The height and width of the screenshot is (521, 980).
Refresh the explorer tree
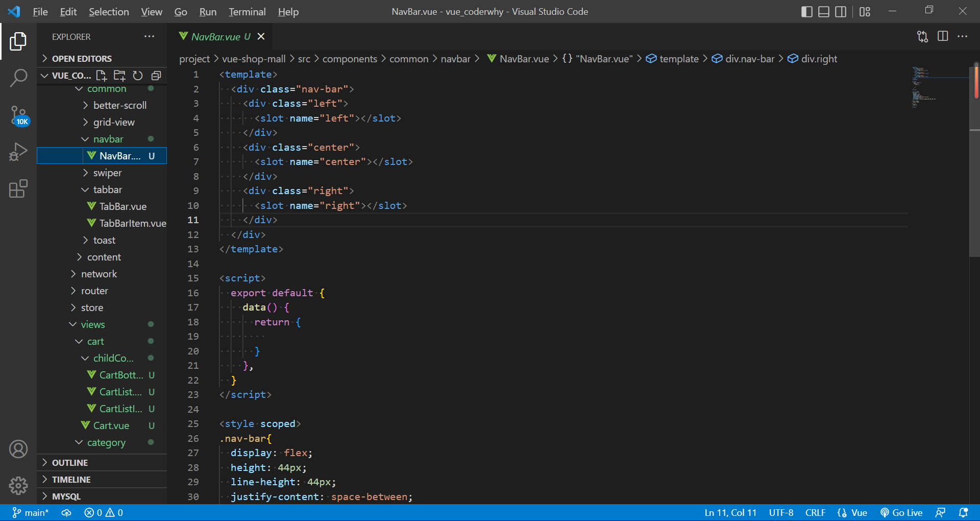tap(138, 76)
